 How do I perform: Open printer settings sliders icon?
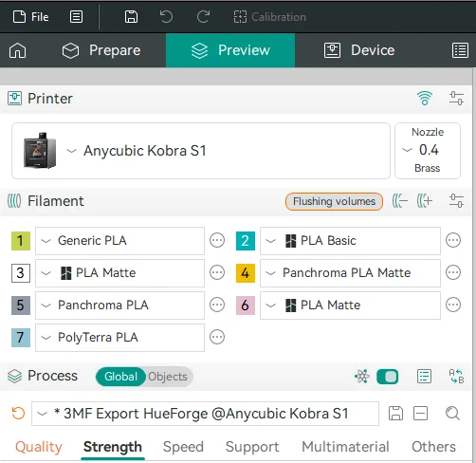pyautogui.click(x=456, y=99)
